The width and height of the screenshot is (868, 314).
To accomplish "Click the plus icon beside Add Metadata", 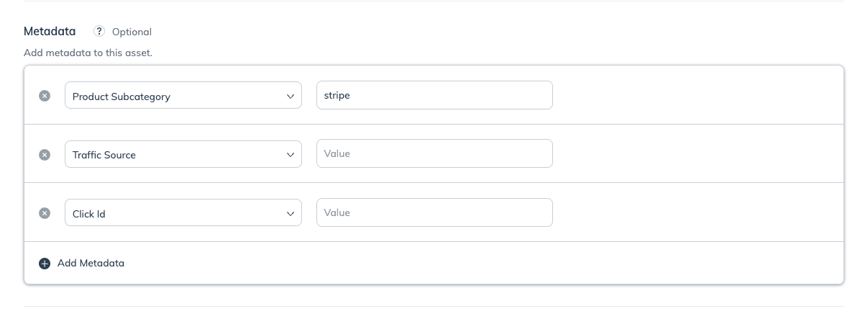I will click(x=45, y=264).
